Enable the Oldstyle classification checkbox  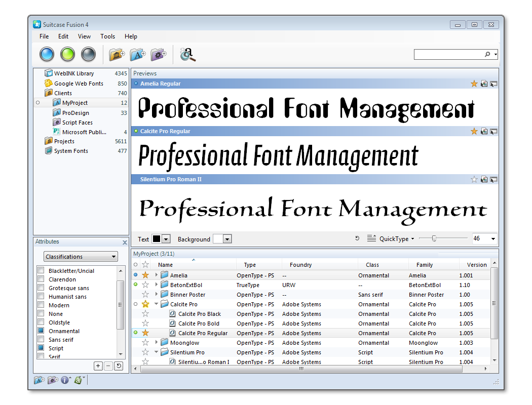[41, 322]
